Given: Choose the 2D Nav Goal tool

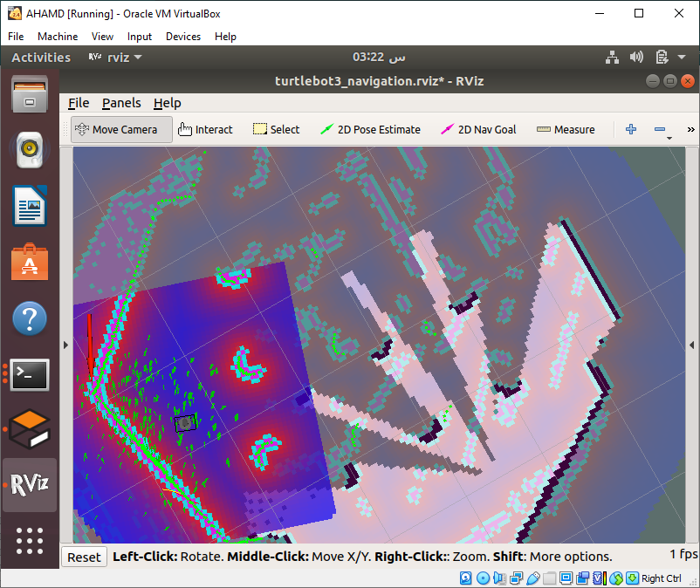Looking at the screenshot, I should click(x=478, y=130).
